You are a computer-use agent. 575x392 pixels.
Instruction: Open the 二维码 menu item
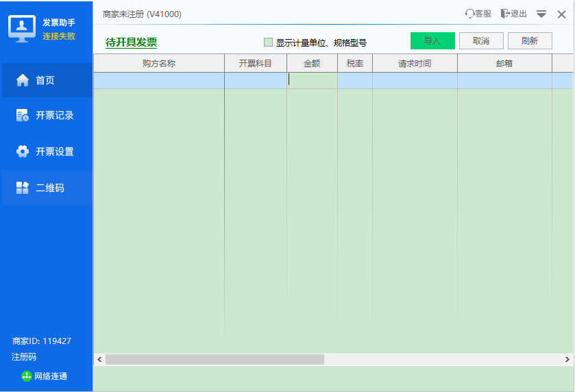point(47,187)
